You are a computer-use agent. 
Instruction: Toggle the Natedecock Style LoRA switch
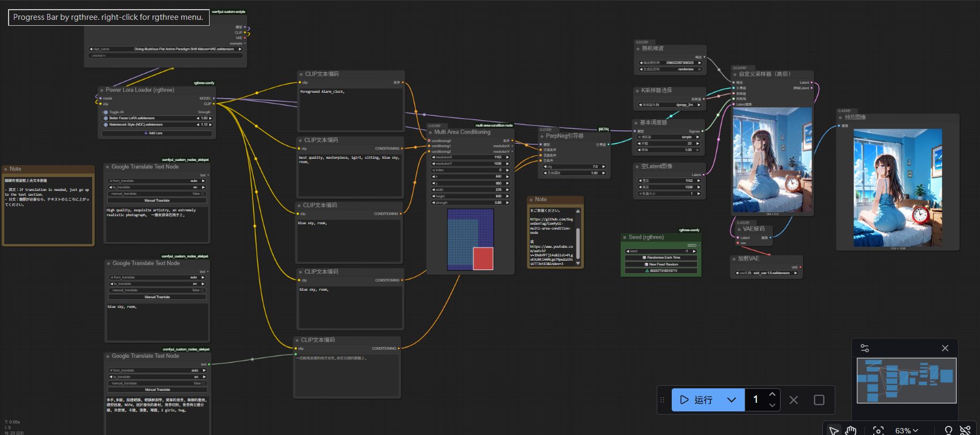tap(106, 124)
